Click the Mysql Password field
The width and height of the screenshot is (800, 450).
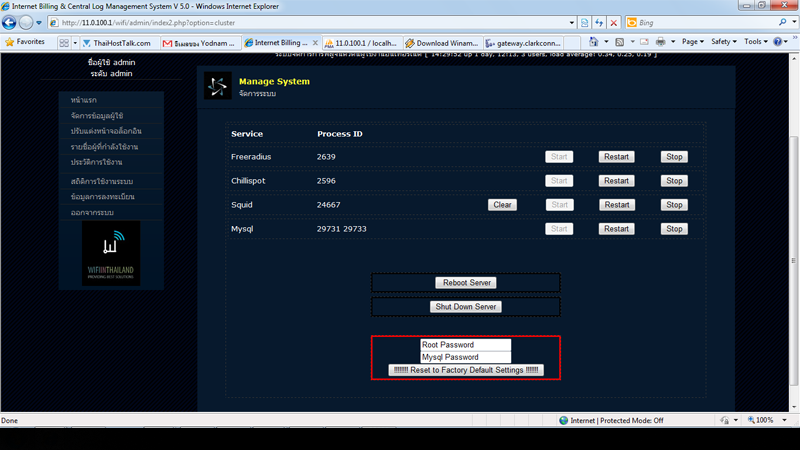[x=465, y=357]
